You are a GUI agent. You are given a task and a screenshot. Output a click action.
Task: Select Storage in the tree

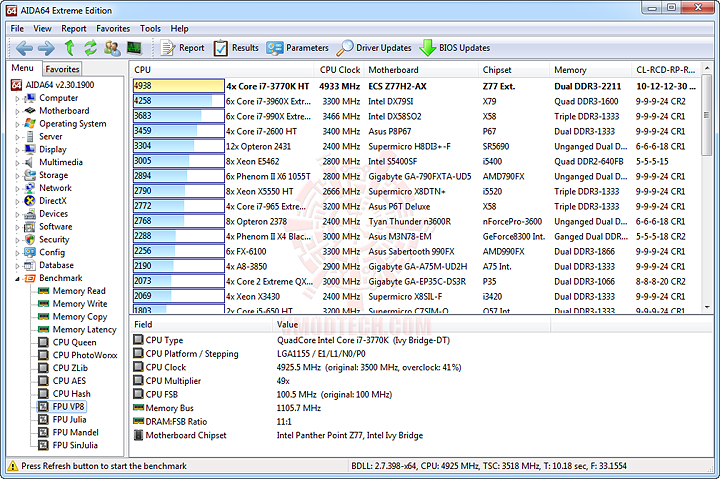[46, 175]
